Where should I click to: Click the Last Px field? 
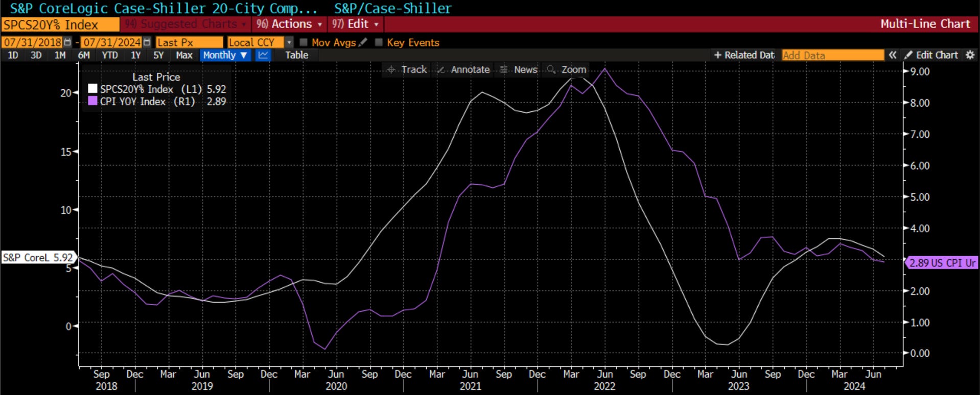tap(190, 42)
